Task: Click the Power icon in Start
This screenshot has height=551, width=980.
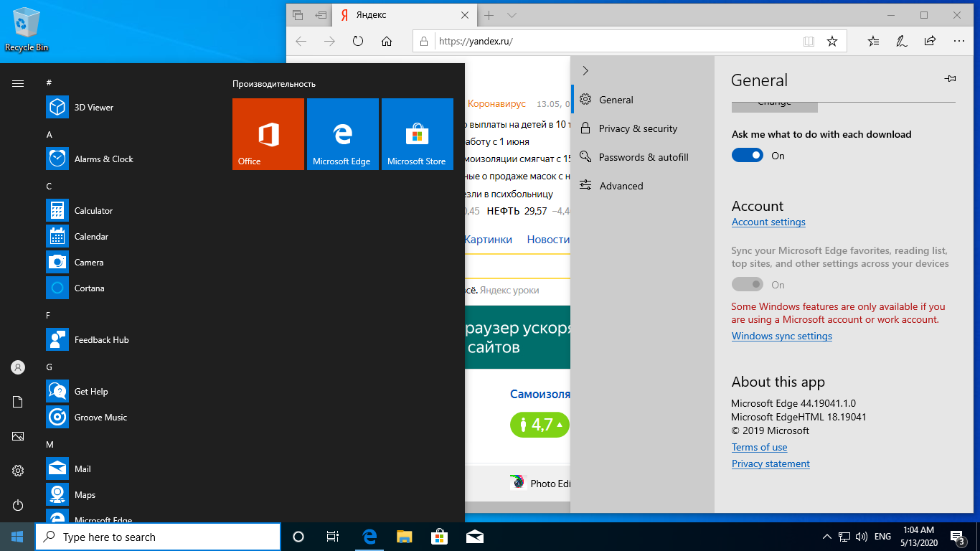Action: click(18, 505)
